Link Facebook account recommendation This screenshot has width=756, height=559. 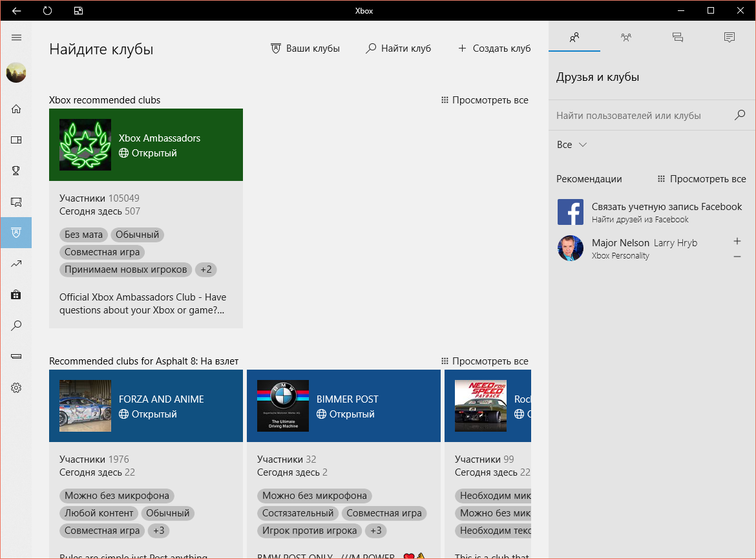pyautogui.click(x=652, y=212)
